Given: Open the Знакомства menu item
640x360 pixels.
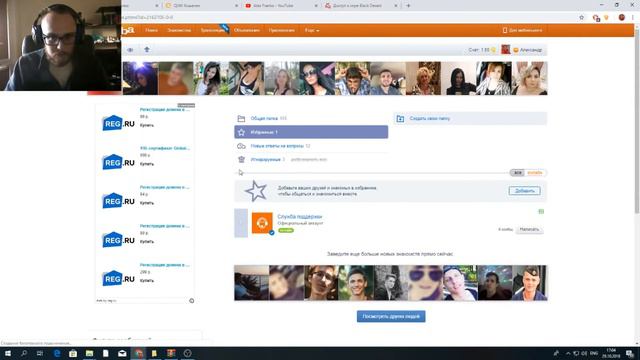Looking at the screenshot, I should click(x=179, y=30).
